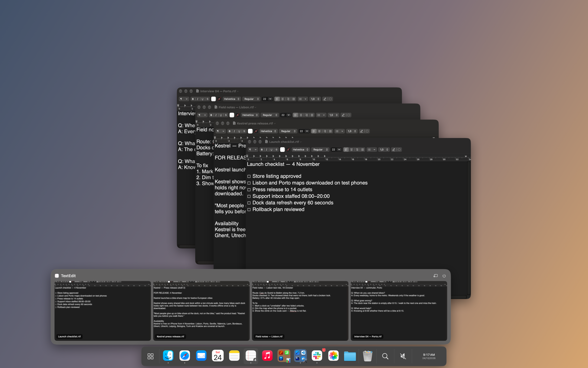Toggle Strikethrough in Launch checklist window

coord(276,149)
